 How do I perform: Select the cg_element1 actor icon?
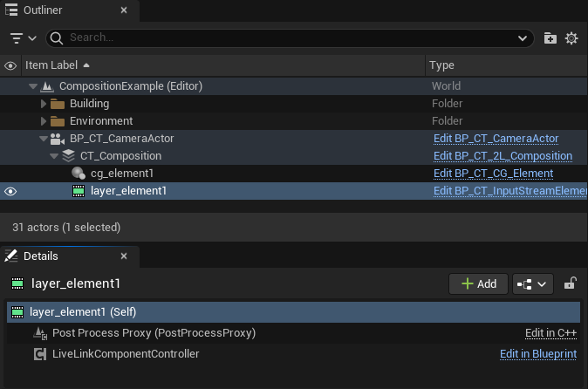pos(78,174)
